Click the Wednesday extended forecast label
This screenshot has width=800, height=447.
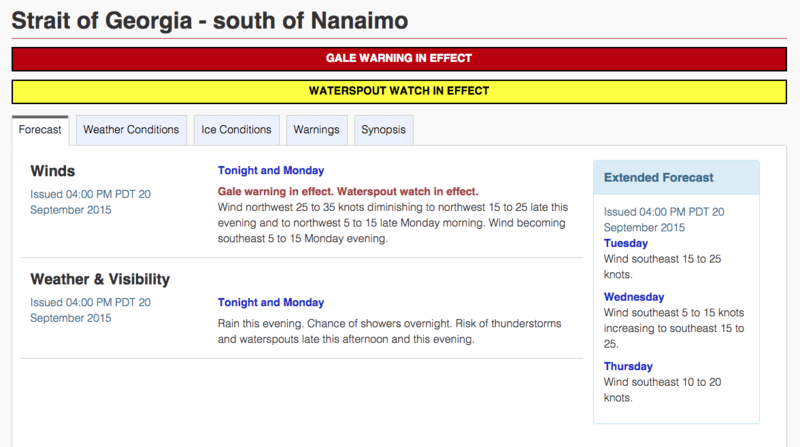(x=634, y=297)
